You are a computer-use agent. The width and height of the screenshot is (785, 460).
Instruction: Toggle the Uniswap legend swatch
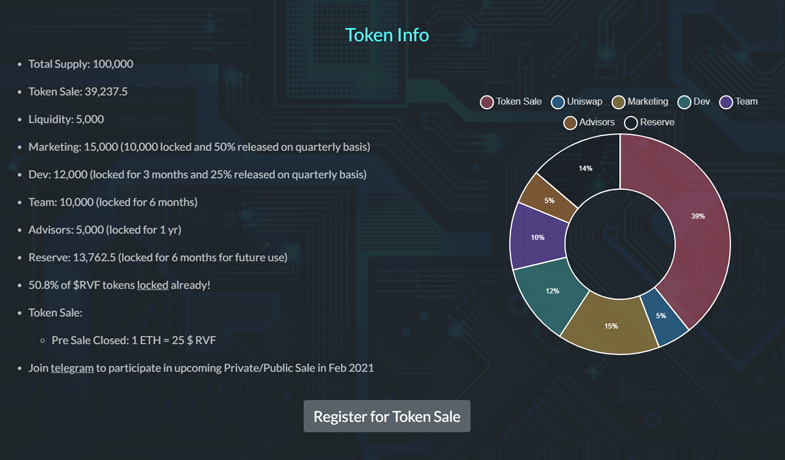558,102
